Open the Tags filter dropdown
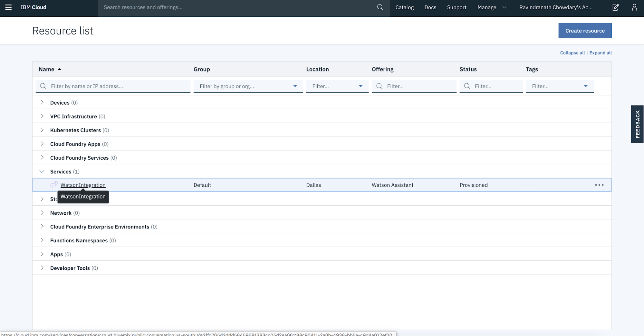The height and width of the screenshot is (336, 644). coord(560,86)
